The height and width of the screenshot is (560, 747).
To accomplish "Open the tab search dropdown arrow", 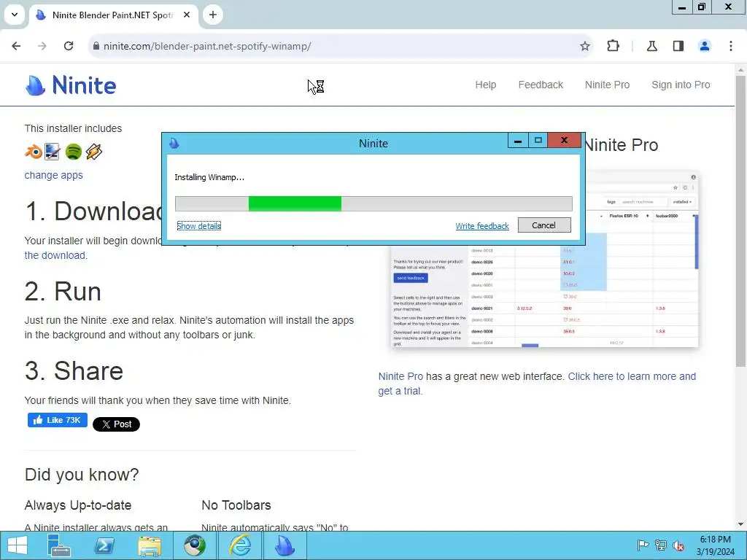I will 15,15.
